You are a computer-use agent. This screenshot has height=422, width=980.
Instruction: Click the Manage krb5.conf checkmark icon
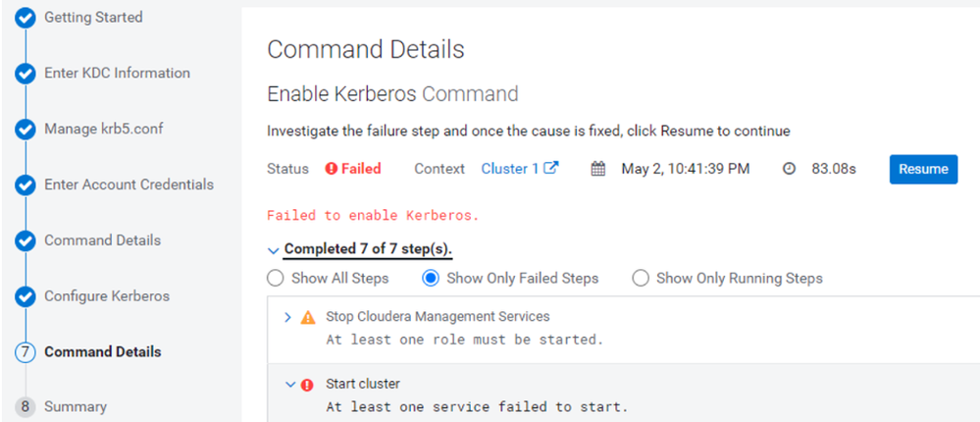tap(25, 131)
